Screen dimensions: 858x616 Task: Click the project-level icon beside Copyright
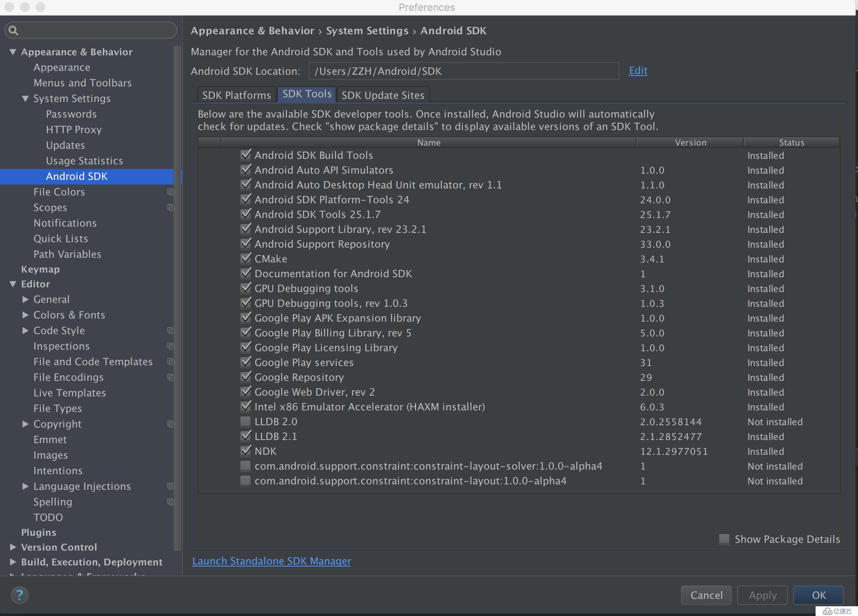(x=171, y=424)
